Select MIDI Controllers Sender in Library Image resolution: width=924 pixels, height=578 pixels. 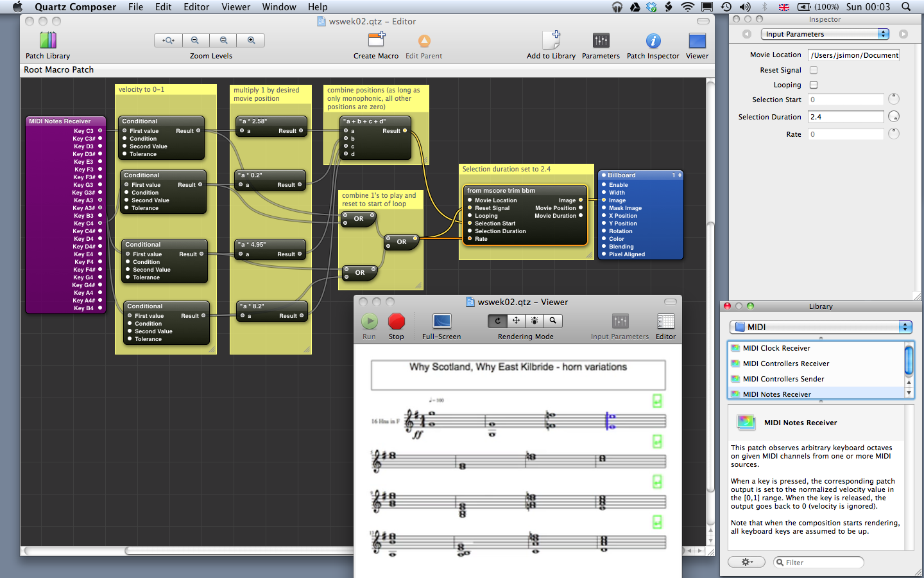[816, 379]
